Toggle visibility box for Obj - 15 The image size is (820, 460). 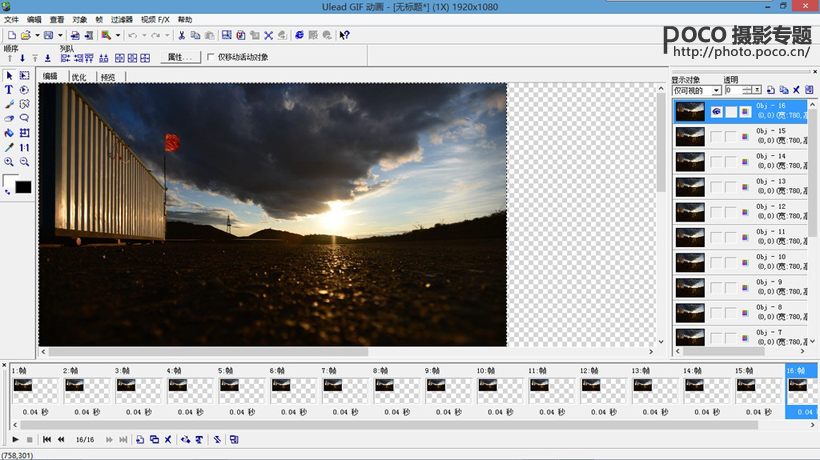[716, 137]
